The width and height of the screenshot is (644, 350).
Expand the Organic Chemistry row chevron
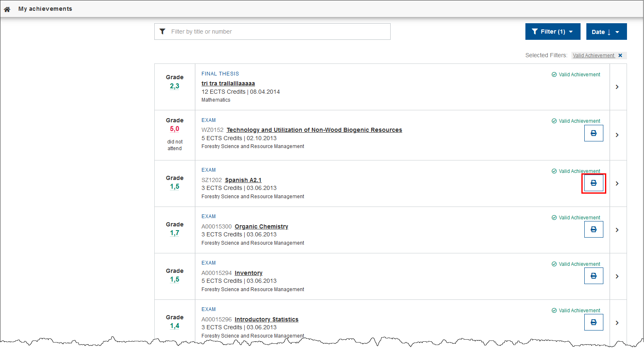[617, 230]
